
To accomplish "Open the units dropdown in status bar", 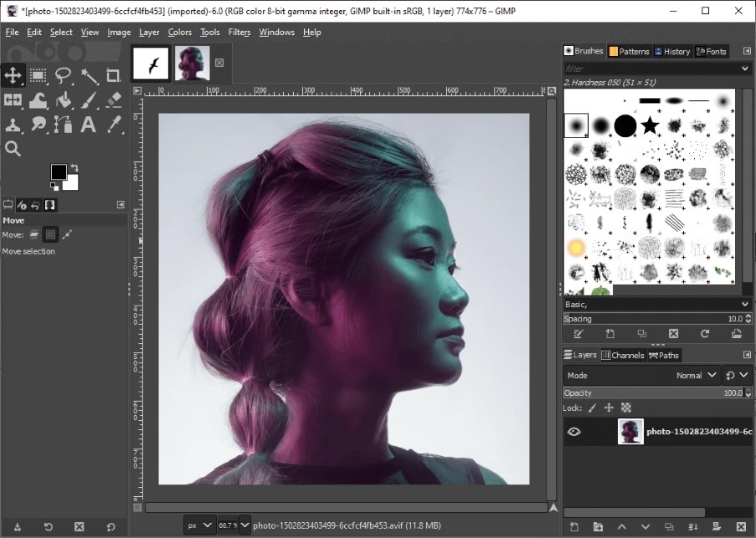I will pos(199,525).
